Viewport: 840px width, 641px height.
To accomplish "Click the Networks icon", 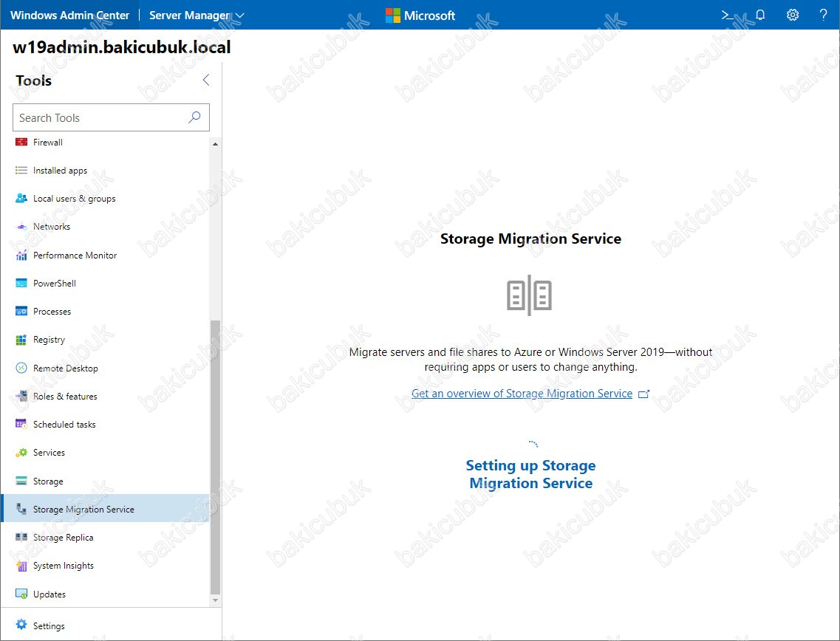I will pyautogui.click(x=21, y=227).
